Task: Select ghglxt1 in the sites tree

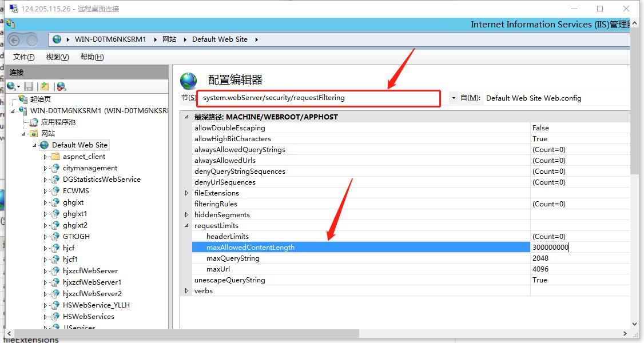Action: [x=75, y=214]
